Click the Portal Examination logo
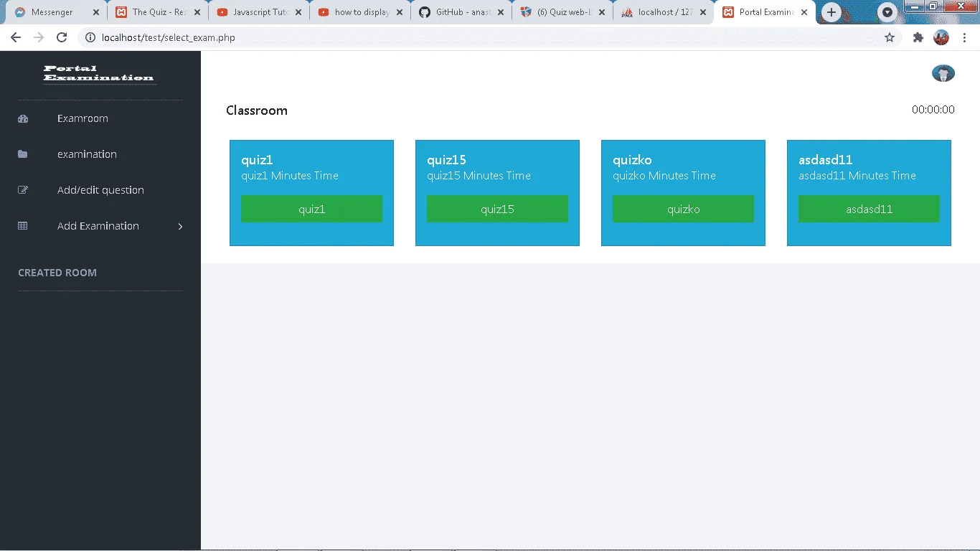 [99, 73]
